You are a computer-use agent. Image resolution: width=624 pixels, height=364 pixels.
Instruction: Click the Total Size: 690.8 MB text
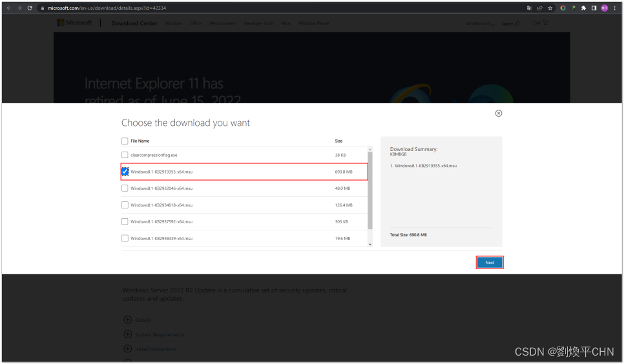(x=408, y=235)
